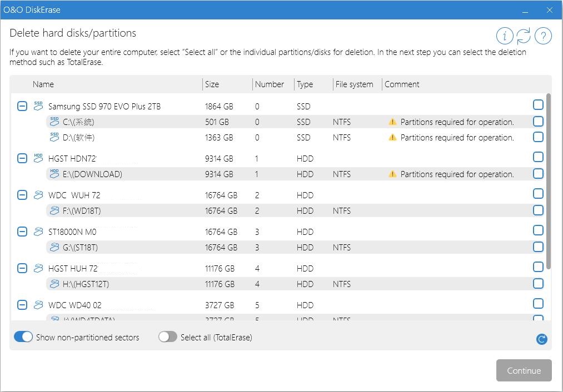This screenshot has height=392, width=563.
Task: Click the disk list vertical scrollbar
Action: 548,181
